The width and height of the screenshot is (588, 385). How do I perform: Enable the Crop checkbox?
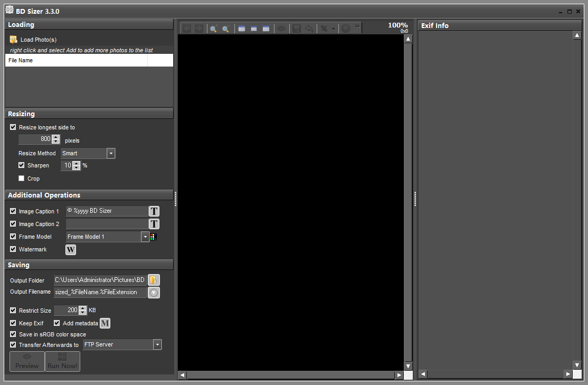22,179
